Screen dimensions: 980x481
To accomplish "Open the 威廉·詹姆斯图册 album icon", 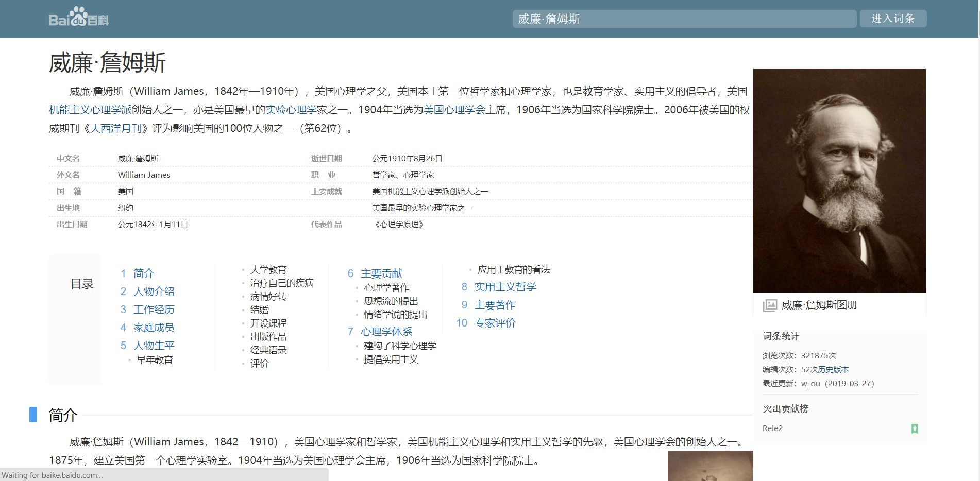I will [x=769, y=305].
